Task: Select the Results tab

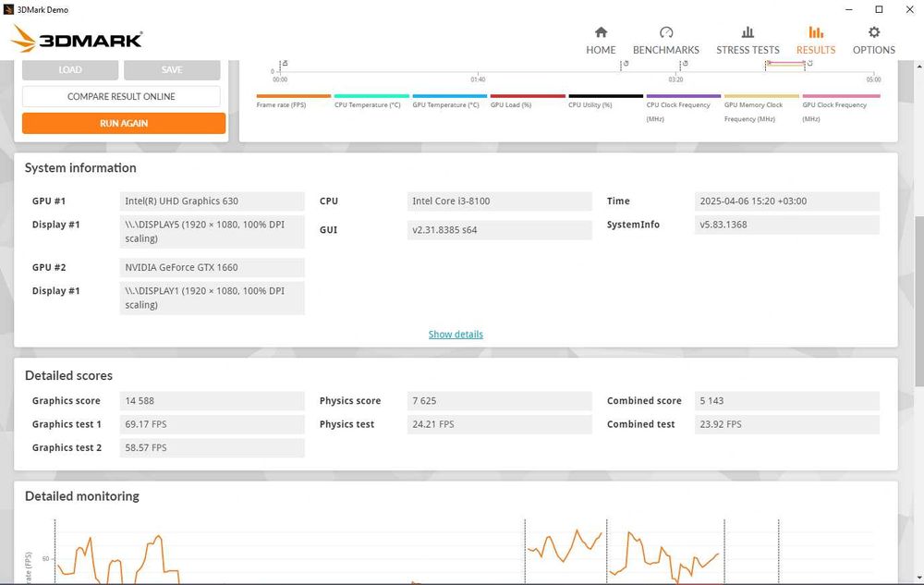Action: [x=816, y=41]
